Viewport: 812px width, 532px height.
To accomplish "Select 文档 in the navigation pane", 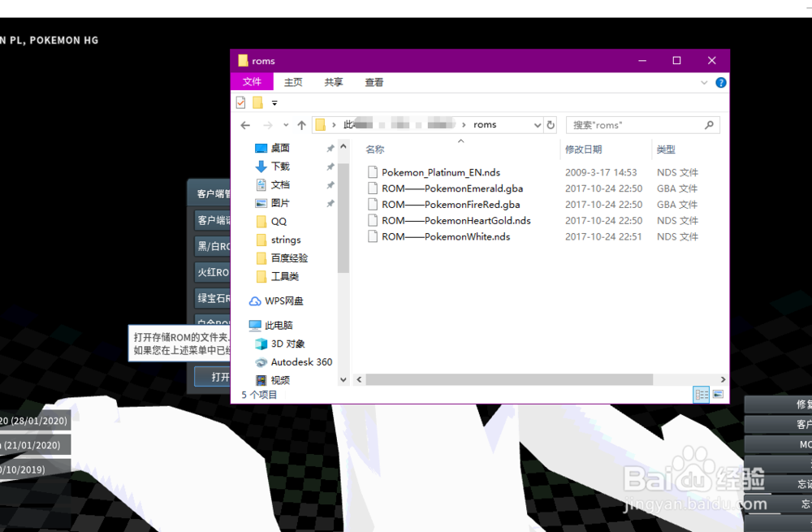I will 280,185.
